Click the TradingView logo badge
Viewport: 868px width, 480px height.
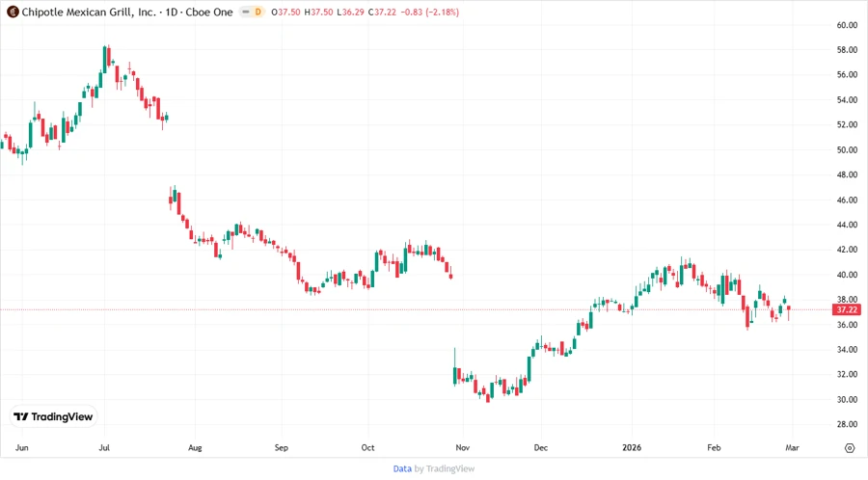coord(54,417)
